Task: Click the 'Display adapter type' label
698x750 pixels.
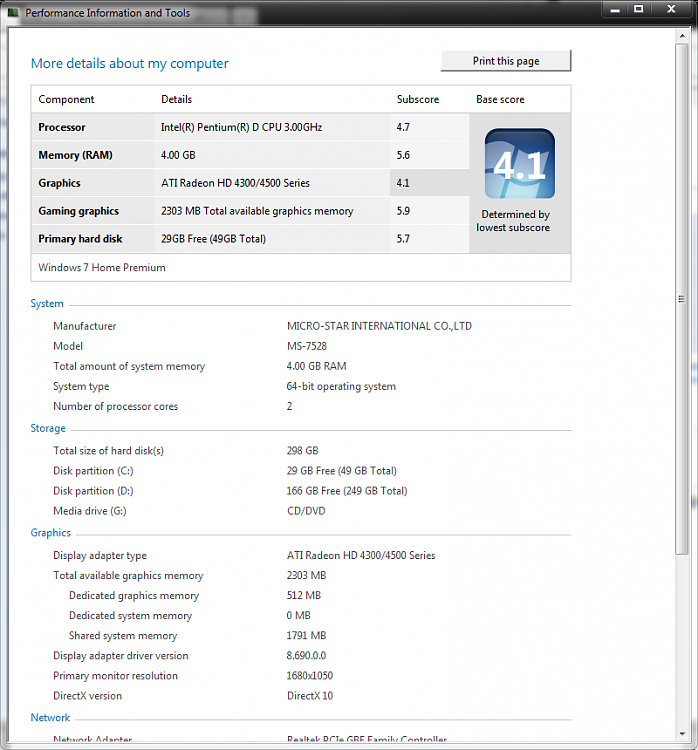Action: click(100, 555)
